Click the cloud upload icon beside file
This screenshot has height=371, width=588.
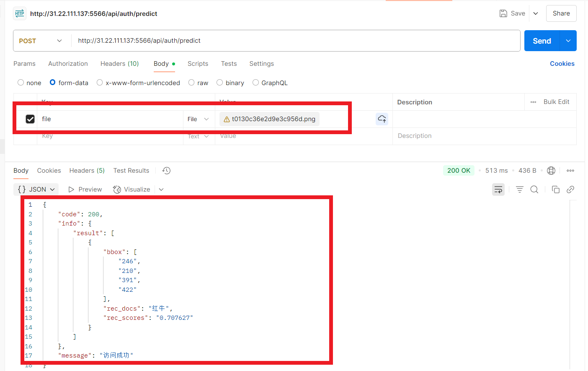coord(382,119)
